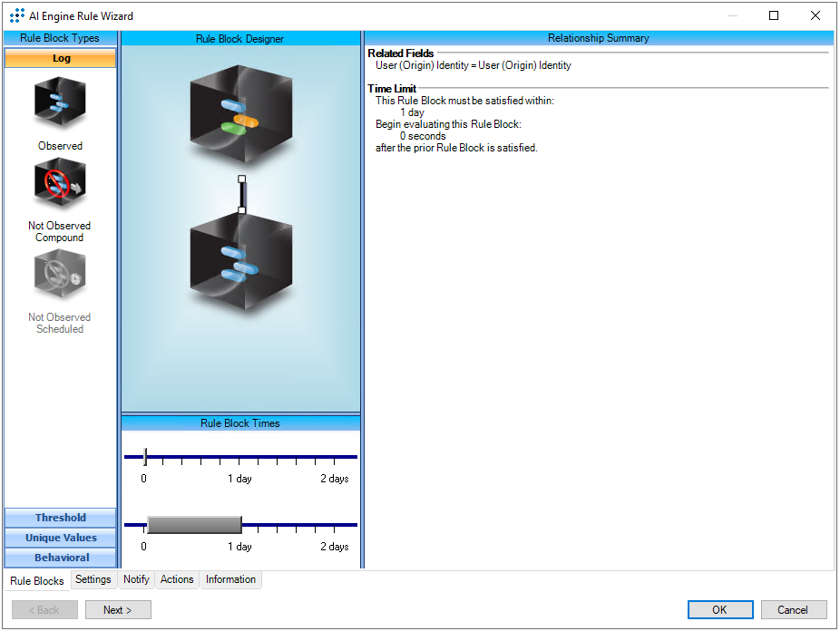Click the link connector between the rule blocks

241,195
